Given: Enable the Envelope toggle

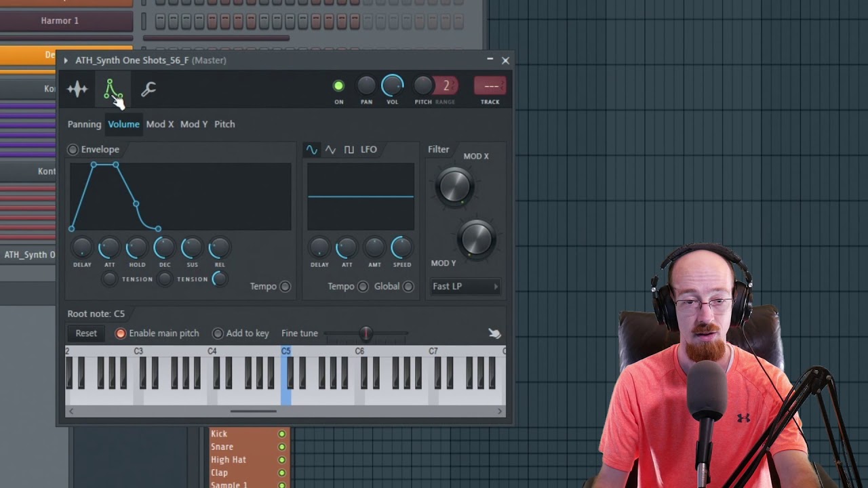Looking at the screenshot, I should (x=73, y=149).
